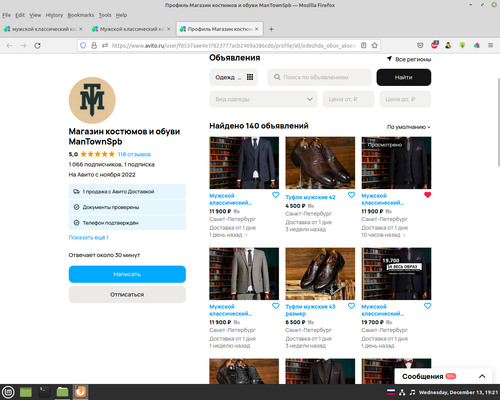The image size is (500, 400).
Task: Click the Russian flag keyboard layout indicator
Action: click(391, 392)
